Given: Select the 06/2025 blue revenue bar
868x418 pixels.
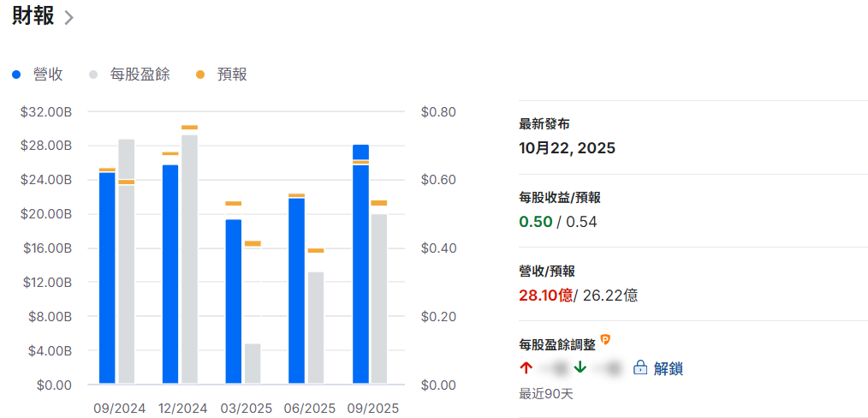Looking at the screenshot, I should pos(296,291).
